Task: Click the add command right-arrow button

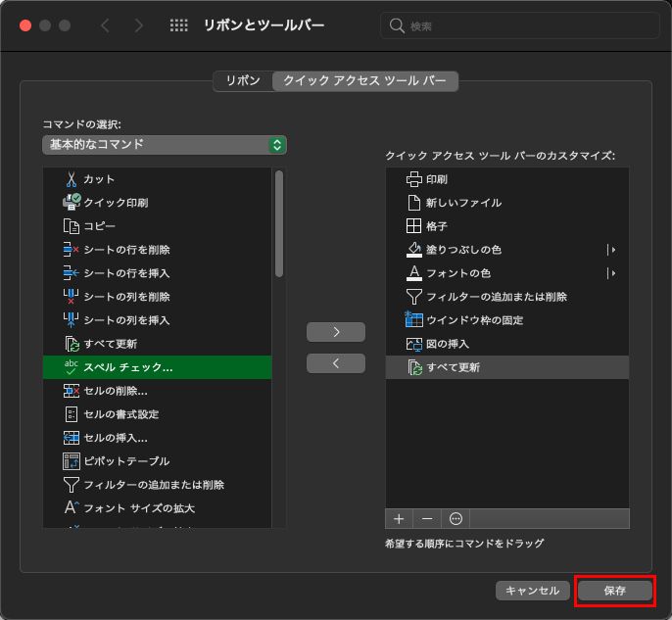Action: (336, 332)
